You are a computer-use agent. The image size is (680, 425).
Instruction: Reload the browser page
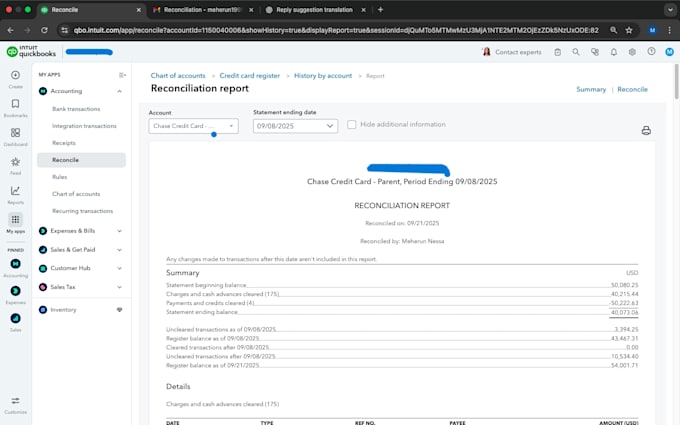[x=44, y=30]
